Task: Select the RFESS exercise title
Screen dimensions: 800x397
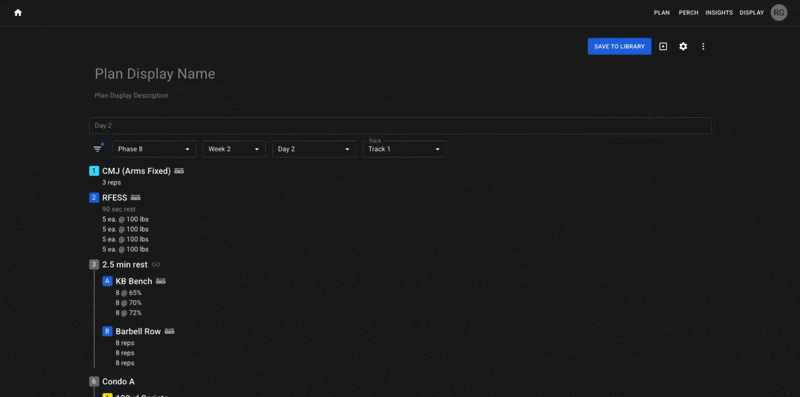Action: pos(115,198)
